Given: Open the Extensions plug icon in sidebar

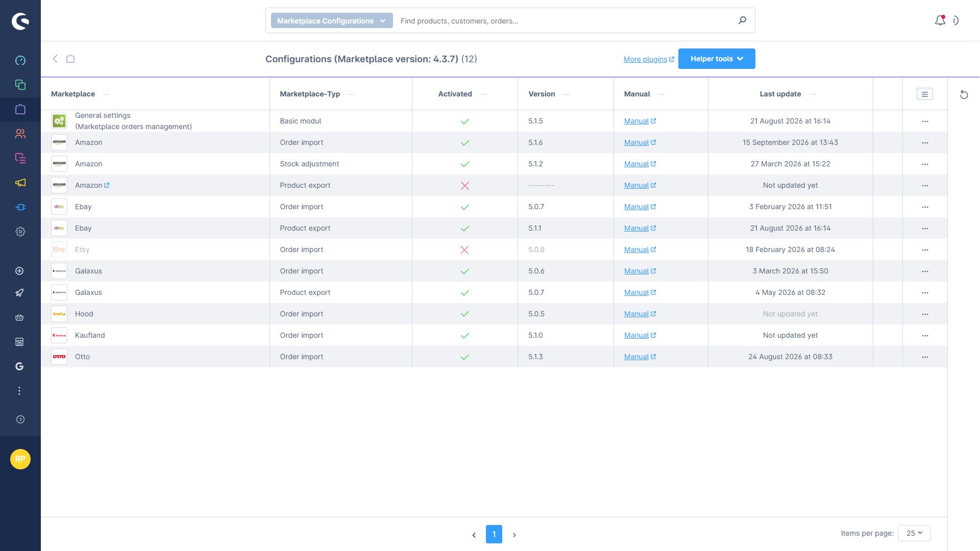Looking at the screenshot, I should click(20, 207).
